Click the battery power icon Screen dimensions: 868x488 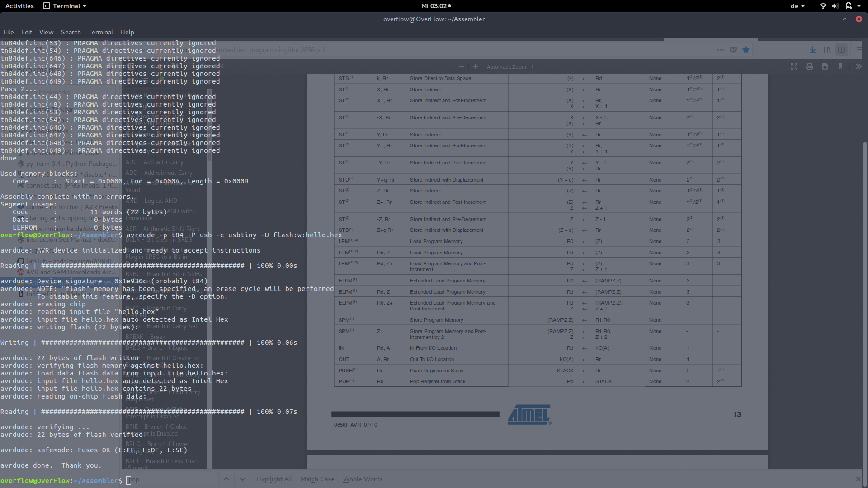pyautogui.click(x=849, y=6)
